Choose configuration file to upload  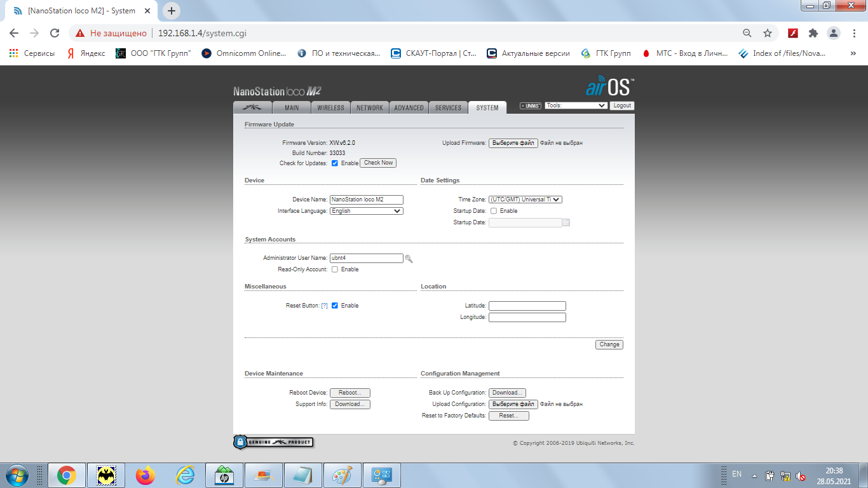point(513,404)
